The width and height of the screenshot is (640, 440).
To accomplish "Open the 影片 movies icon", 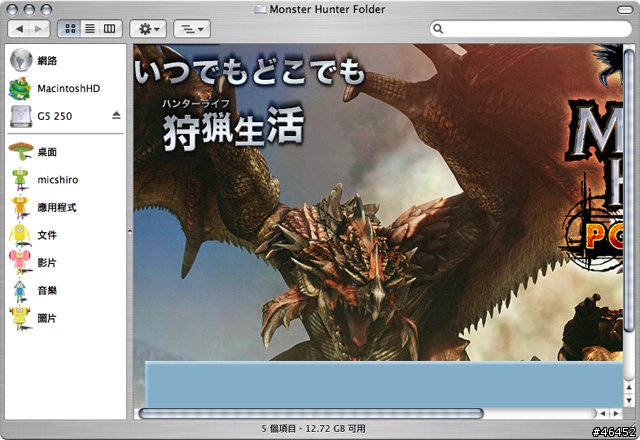I will [20, 262].
